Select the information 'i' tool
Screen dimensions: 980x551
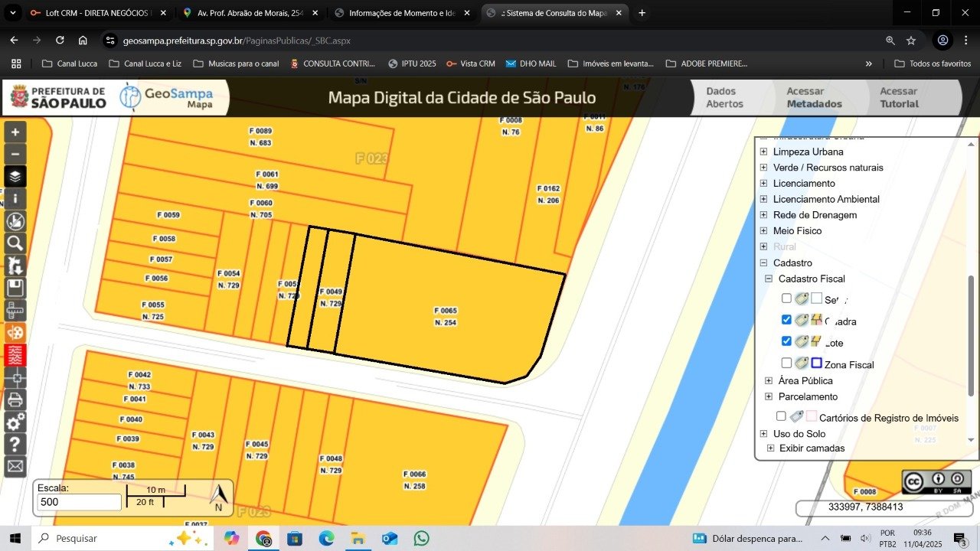(15, 199)
